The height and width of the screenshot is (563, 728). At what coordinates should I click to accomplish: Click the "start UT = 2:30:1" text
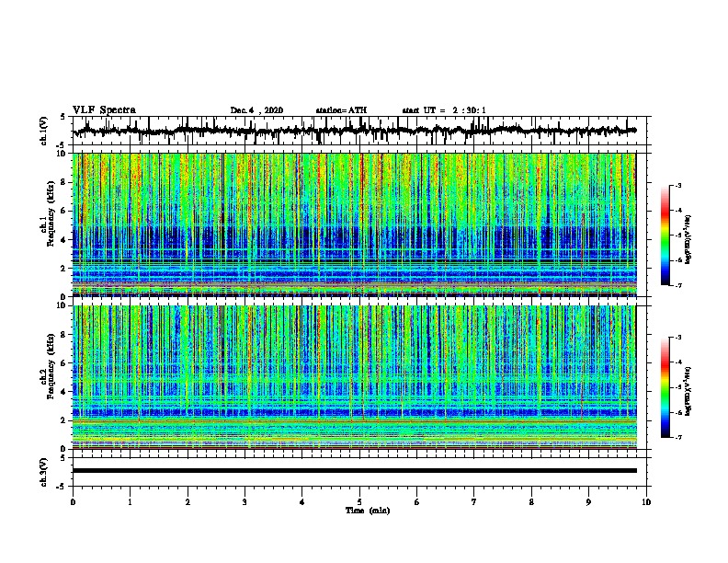coord(444,110)
